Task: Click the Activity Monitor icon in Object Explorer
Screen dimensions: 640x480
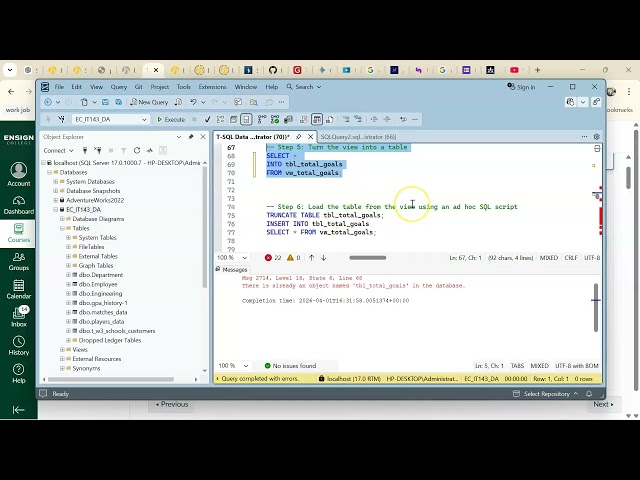Action: [x=149, y=151]
